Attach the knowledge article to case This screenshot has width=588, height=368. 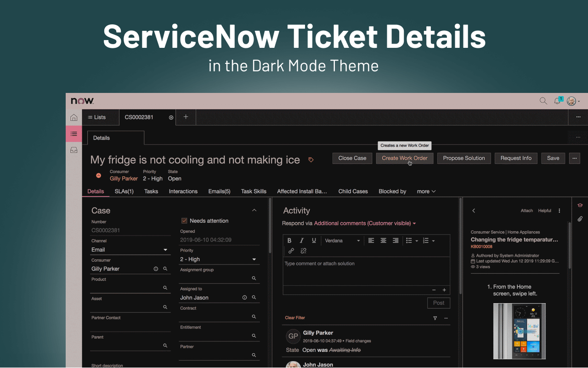click(527, 211)
